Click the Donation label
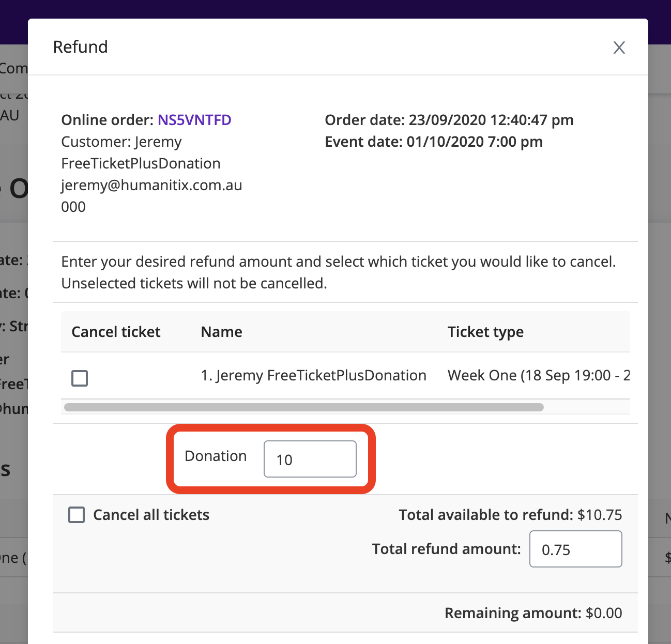Viewport: 671px width, 644px height. [216, 456]
